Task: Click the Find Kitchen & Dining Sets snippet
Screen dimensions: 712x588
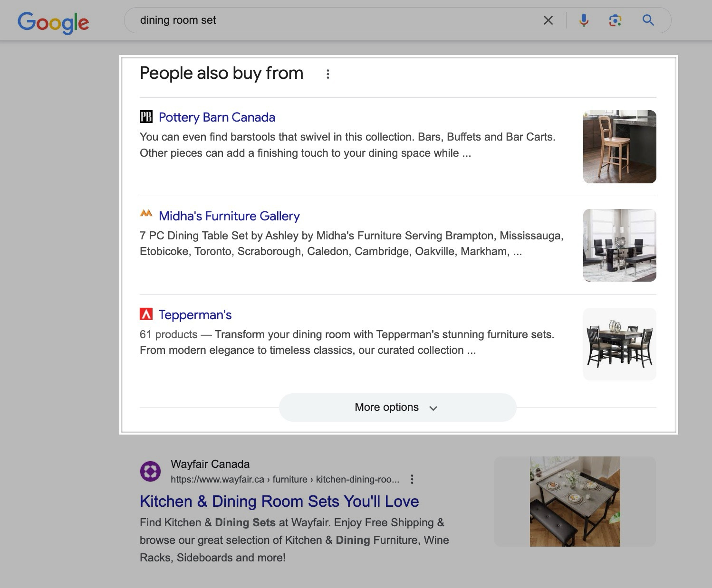Action: [294, 540]
